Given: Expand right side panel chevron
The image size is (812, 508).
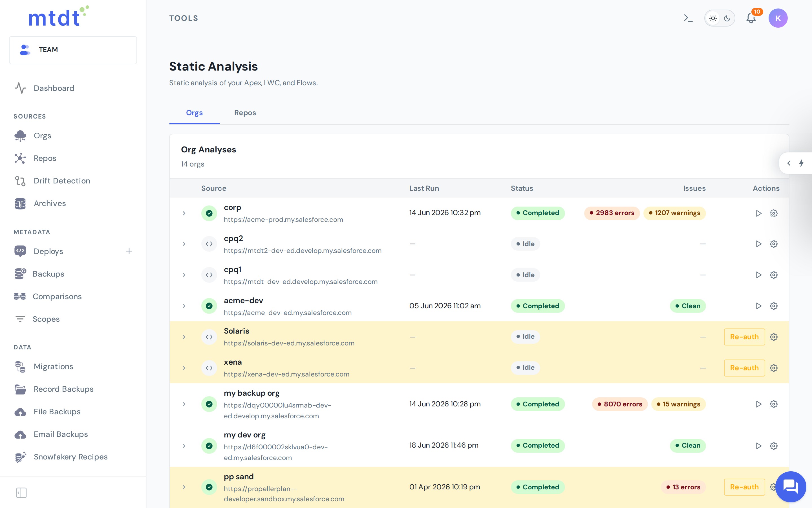Looking at the screenshot, I should (789, 163).
